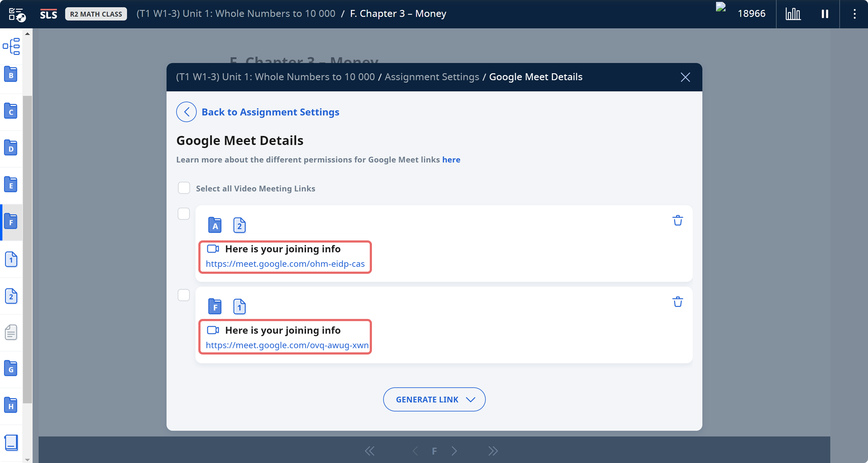Go to the next section with right chevron
This screenshot has width=868, height=463.
pos(454,451)
